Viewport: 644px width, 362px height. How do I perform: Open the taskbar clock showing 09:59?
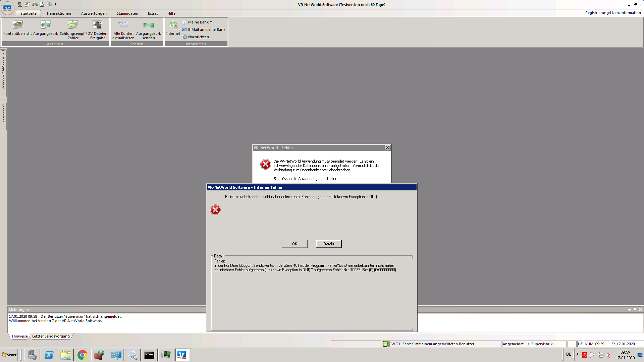(625, 355)
